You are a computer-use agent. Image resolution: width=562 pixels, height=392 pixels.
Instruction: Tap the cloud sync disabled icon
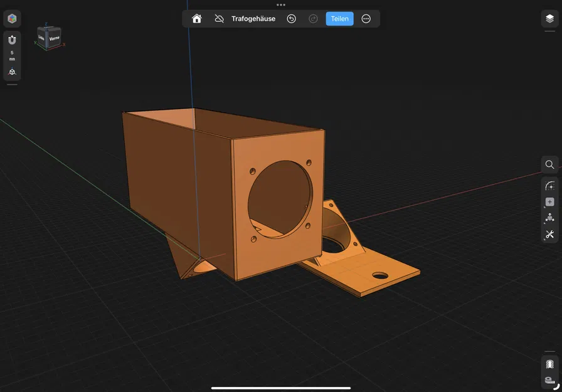[219, 19]
